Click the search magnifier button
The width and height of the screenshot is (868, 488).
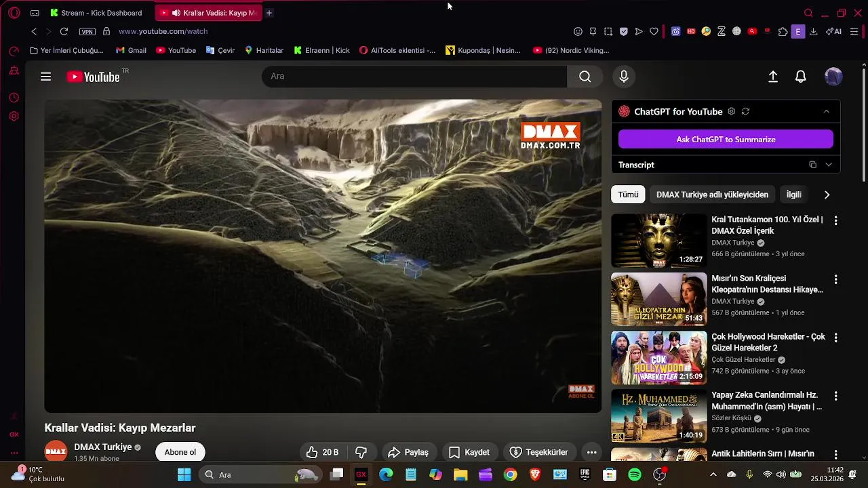point(585,77)
